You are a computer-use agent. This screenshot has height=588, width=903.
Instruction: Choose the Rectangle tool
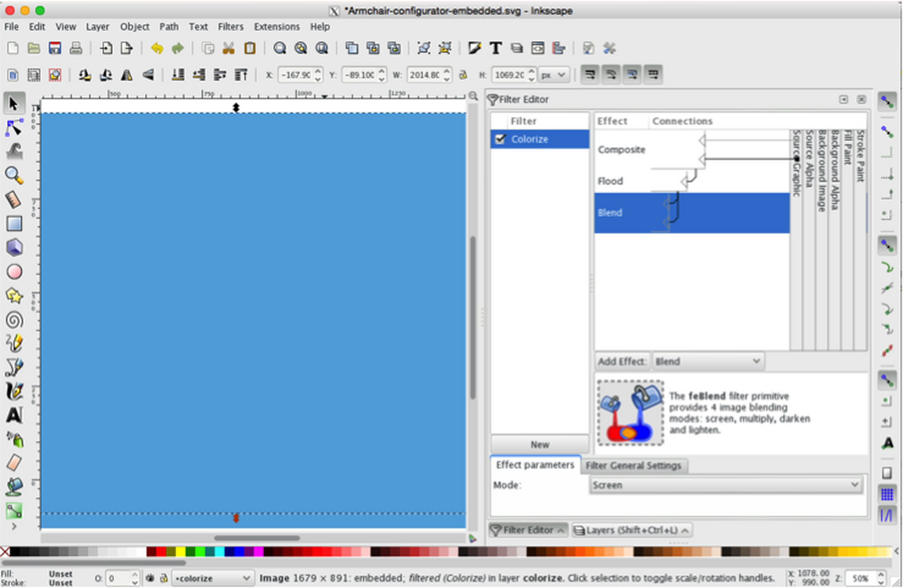point(14,224)
